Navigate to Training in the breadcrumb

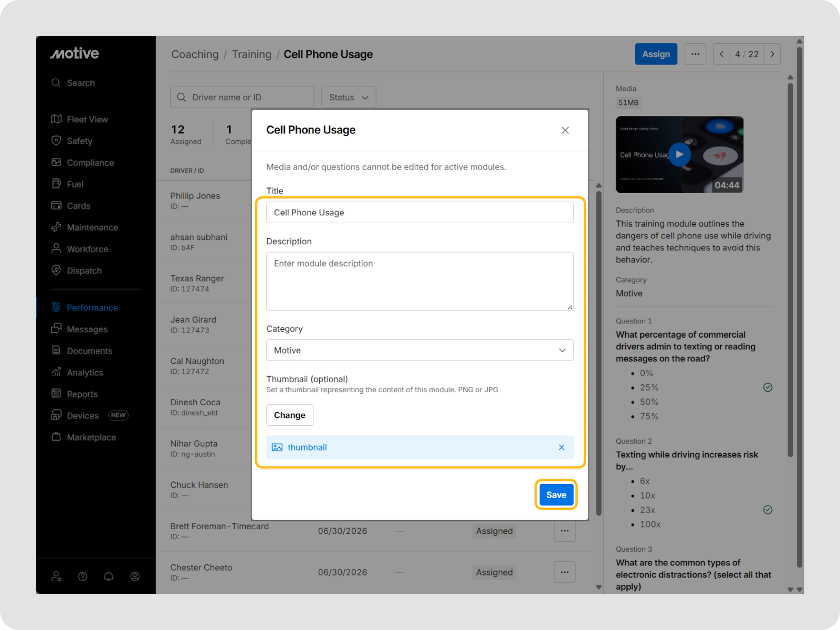pyautogui.click(x=251, y=55)
